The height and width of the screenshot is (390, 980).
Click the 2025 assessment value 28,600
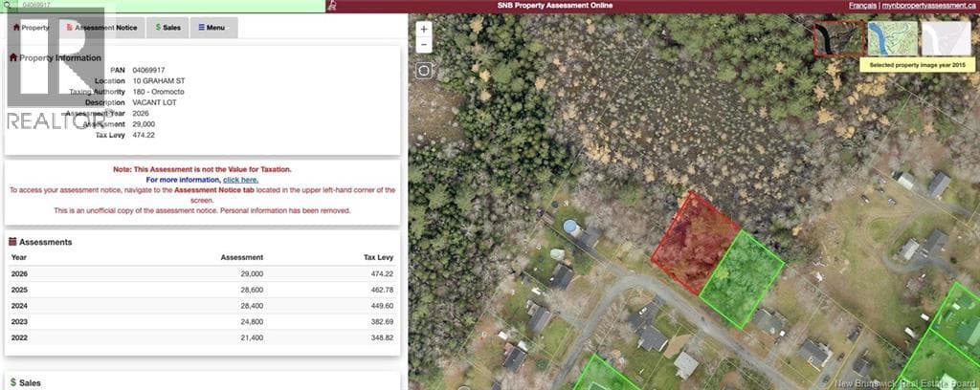click(252, 291)
